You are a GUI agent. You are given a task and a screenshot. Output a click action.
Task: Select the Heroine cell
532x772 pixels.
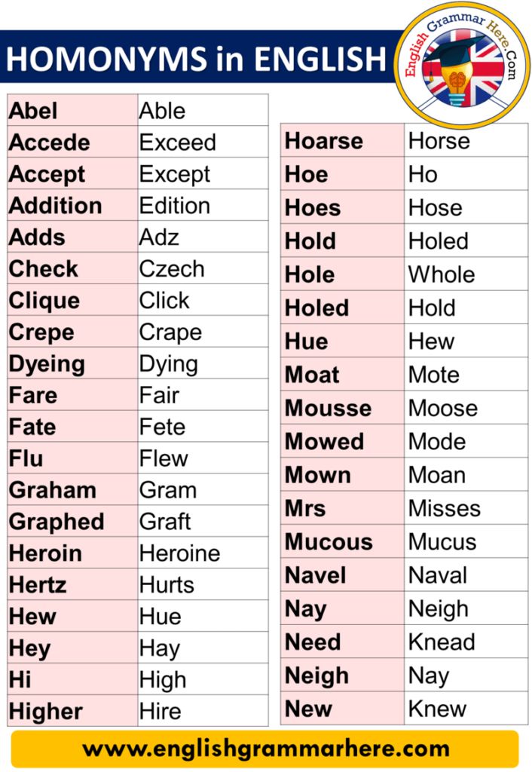[203, 553]
